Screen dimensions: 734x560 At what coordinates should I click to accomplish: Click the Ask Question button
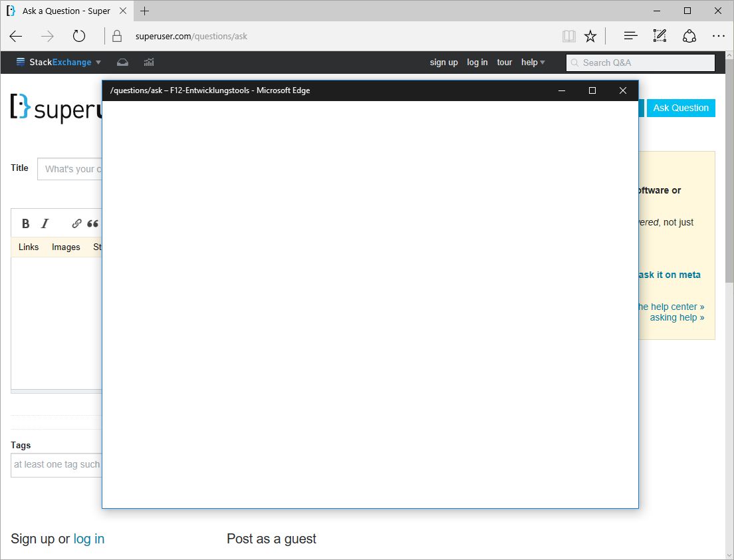tap(681, 108)
